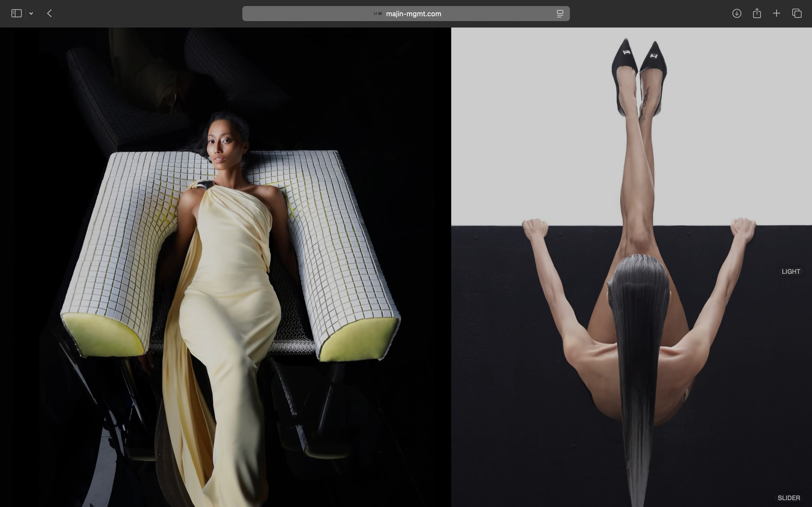Open a new tab
The height and width of the screenshot is (507, 812).
776,13
